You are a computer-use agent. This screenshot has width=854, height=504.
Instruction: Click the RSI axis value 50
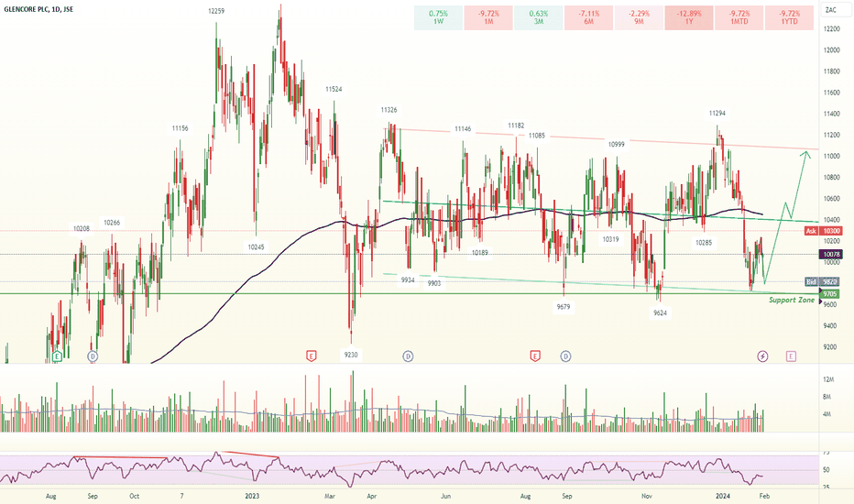coord(827,470)
